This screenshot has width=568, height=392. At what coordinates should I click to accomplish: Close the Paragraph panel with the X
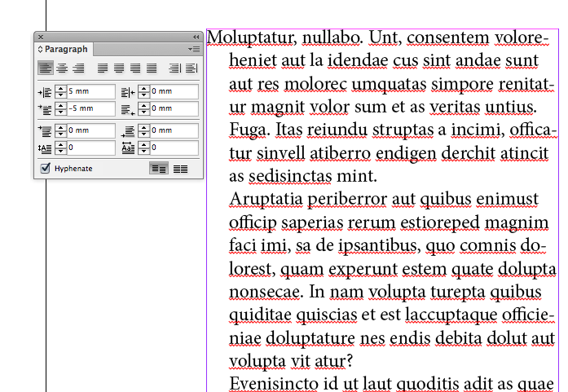click(41, 37)
